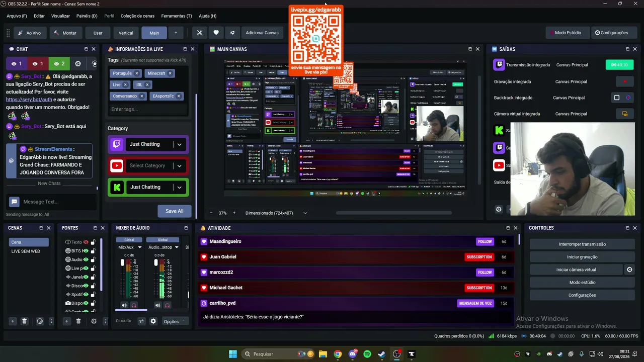Click Save All in live info panel

175,211
